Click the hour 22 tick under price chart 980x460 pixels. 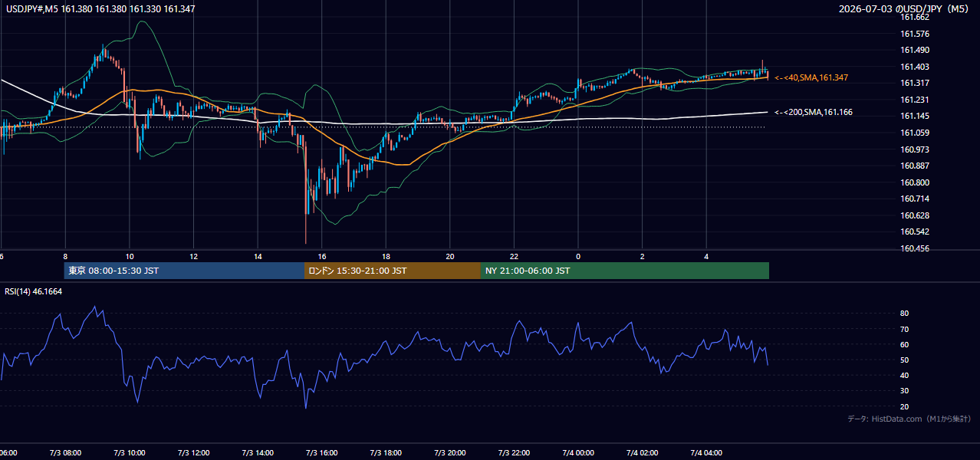tap(514, 257)
